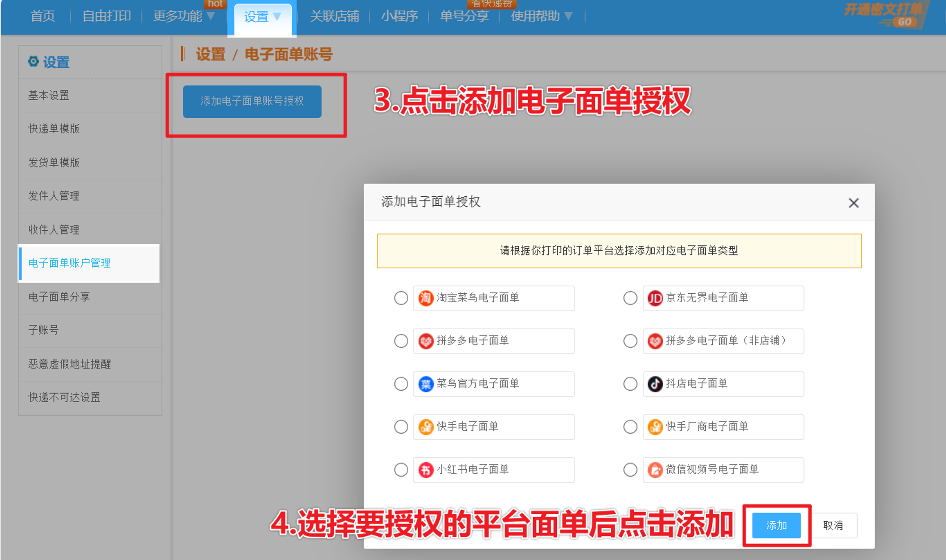
Task: Open 快递不可达设置 in the sidebar
Action: 90,398
